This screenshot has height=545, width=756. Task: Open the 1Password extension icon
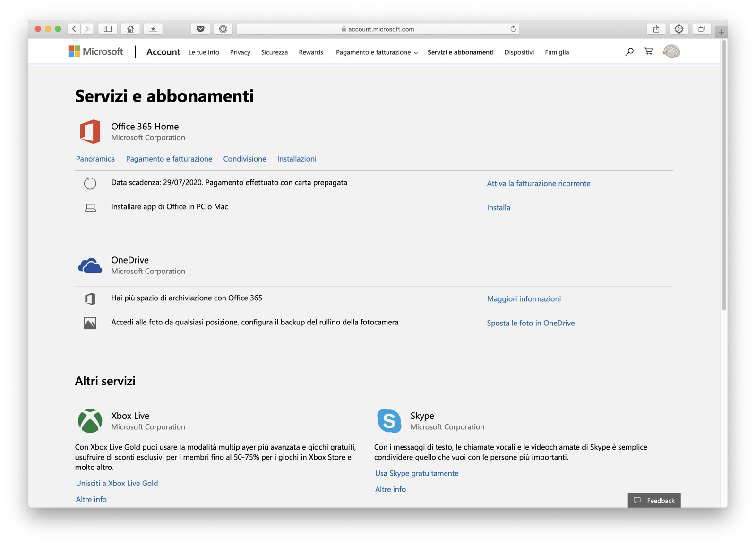click(x=223, y=29)
